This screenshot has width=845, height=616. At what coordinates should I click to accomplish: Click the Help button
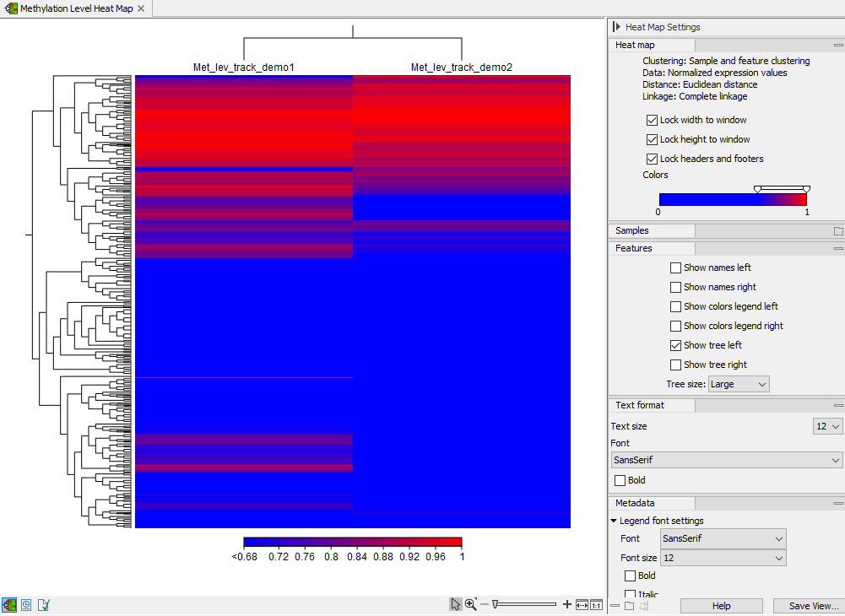pos(721,605)
